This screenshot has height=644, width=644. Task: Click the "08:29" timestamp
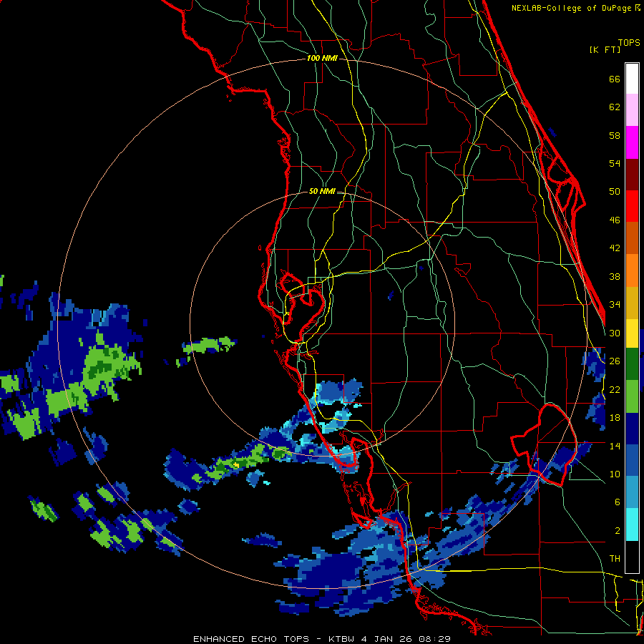pos(435,639)
